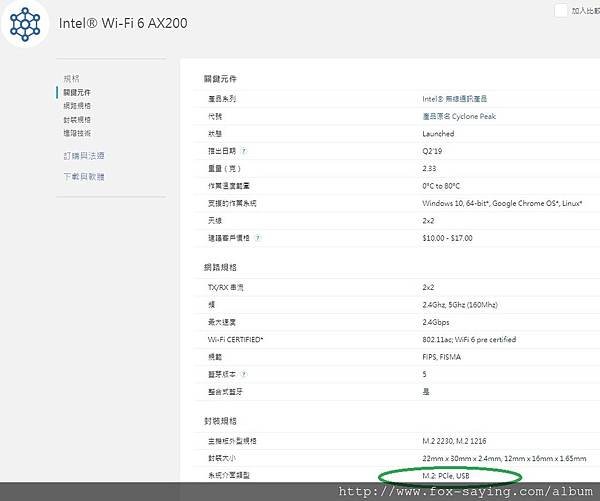Click the 網路規格 section heading in main panel
This screenshot has width=600, height=501.
(x=220, y=267)
